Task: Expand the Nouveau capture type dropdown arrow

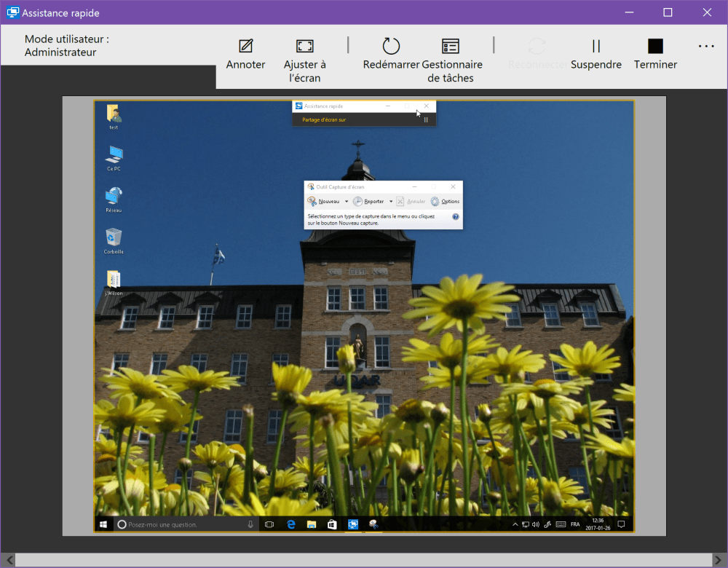Action: click(347, 202)
